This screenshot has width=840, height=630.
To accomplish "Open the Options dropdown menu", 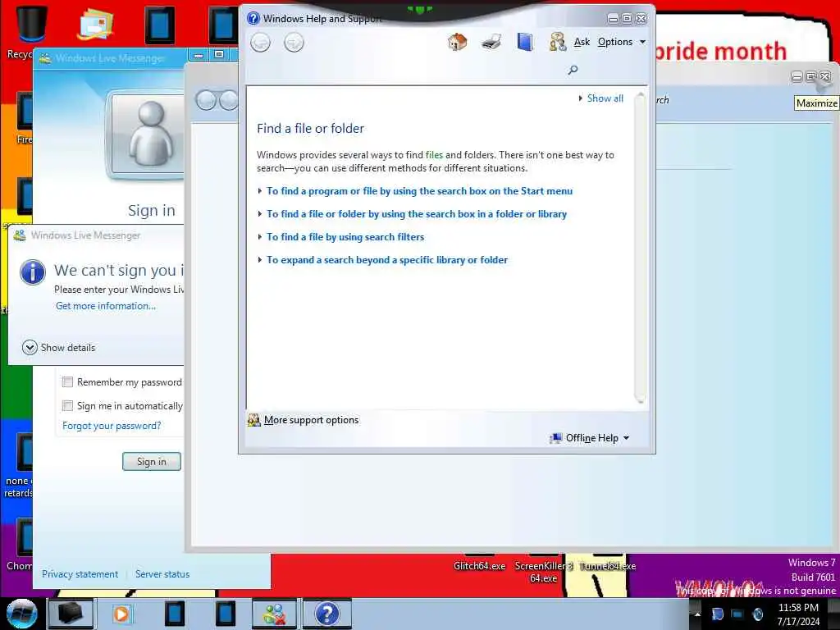I will click(x=622, y=42).
